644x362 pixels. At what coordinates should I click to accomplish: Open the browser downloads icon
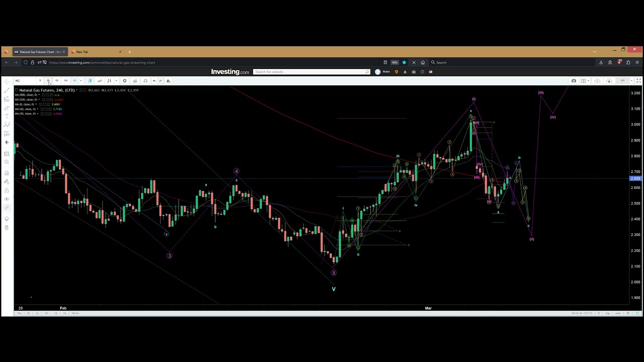point(601,62)
